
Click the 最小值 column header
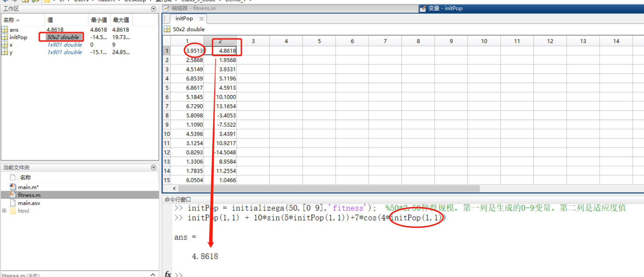[x=99, y=20]
